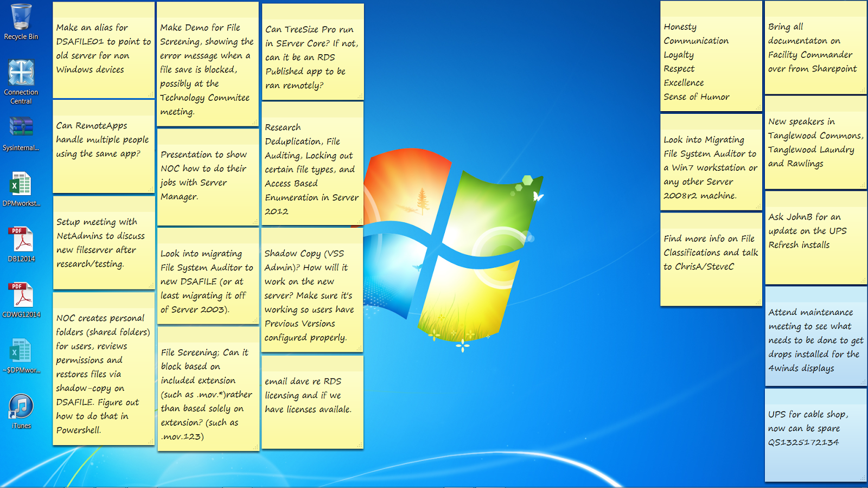The height and width of the screenshot is (488, 868).
Task: Click the 'Find more info on File Classifications' note
Action: (x=711, y=260)
